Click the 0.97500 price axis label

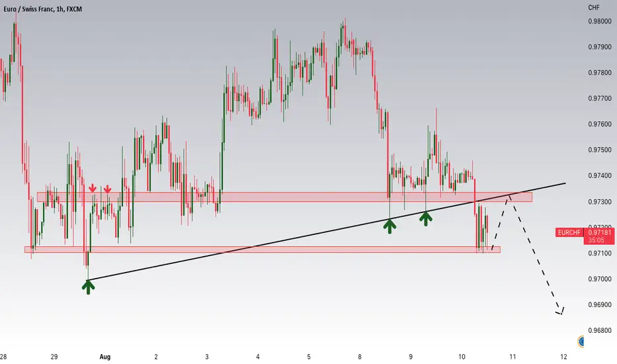pos(600,150)
